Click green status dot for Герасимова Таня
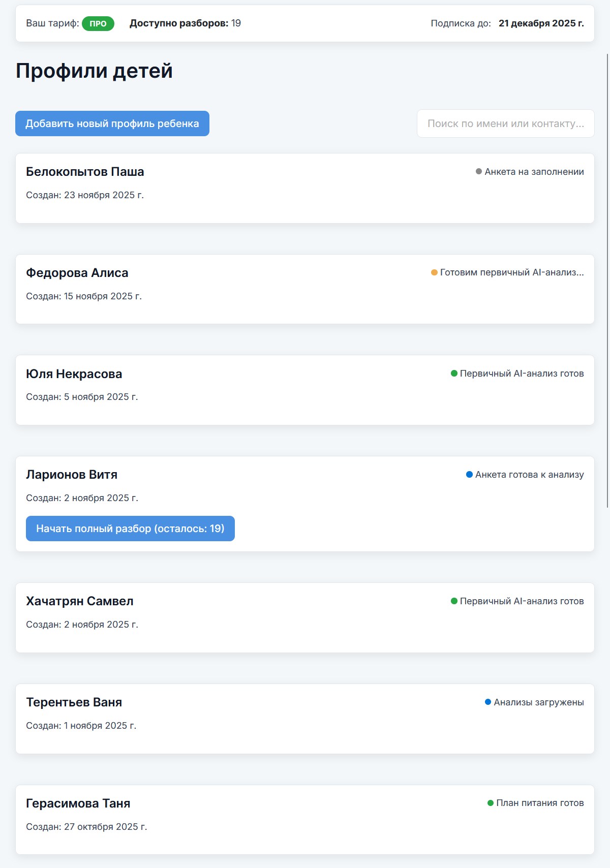This screenshot has width=610, height=868. click(491, 803)
